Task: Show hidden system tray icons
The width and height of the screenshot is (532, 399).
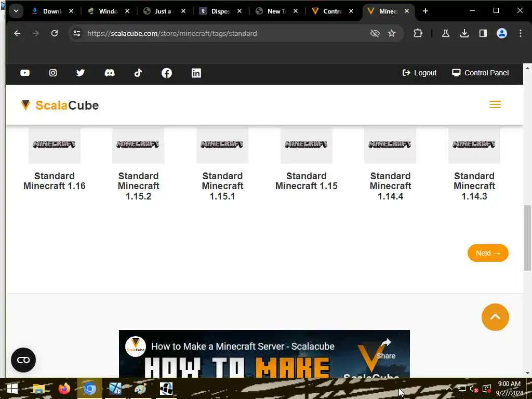Action: (449, 389)
